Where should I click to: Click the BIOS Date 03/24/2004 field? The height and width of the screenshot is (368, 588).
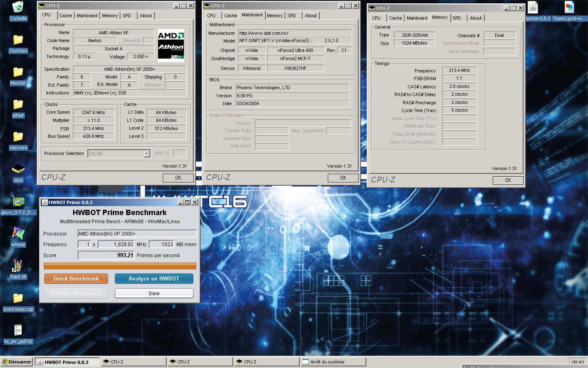pyautogui.click(x=292, y=103)
